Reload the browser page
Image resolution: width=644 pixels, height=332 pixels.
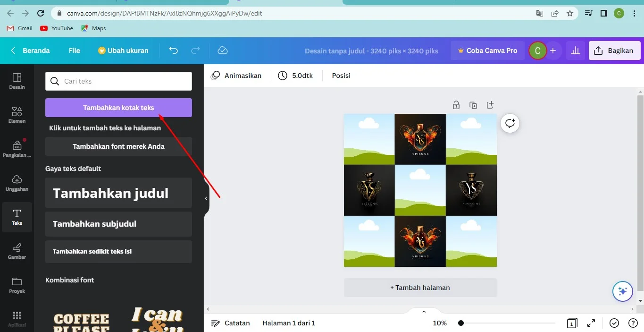[41, 13]
